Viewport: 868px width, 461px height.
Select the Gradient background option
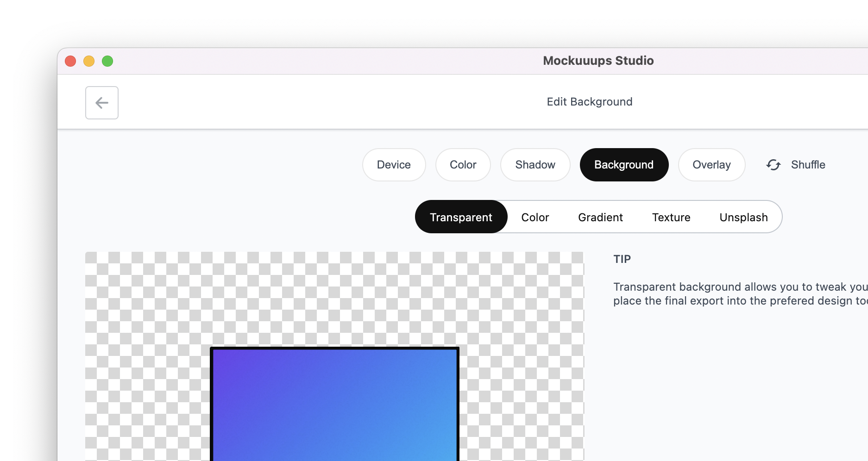click(600, 217)
